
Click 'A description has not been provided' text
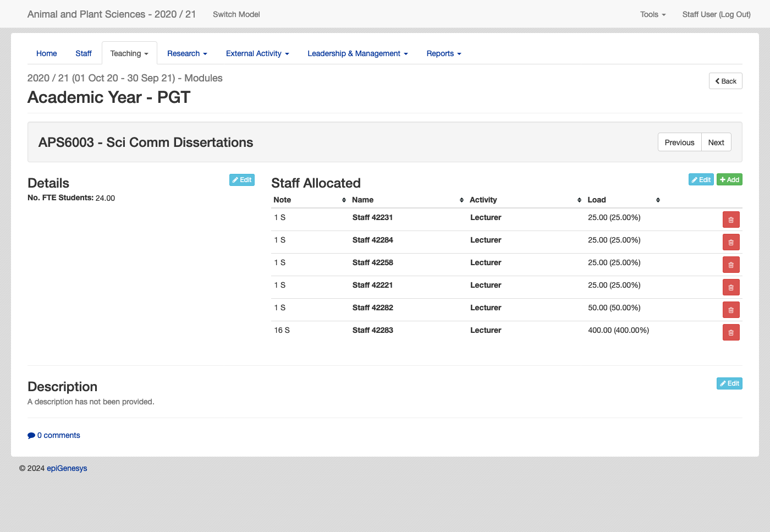91,402
